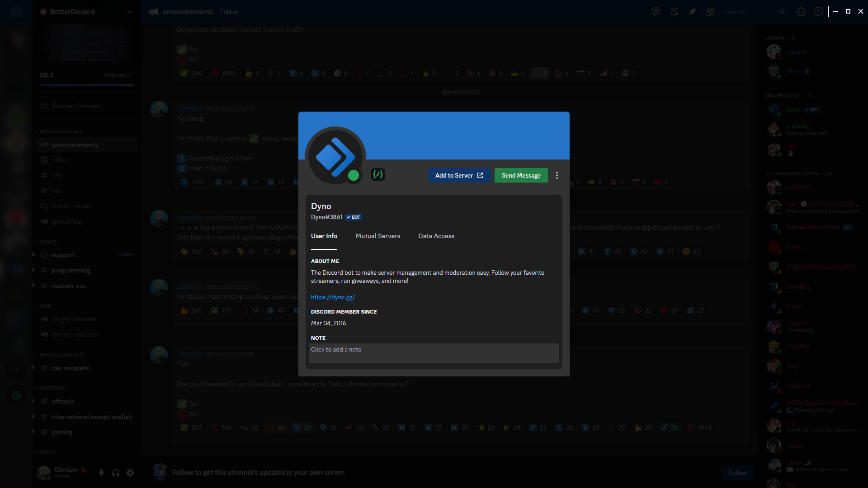Open user settings gear icon
The height and width of the screenshot is (488, 868).
130,473
